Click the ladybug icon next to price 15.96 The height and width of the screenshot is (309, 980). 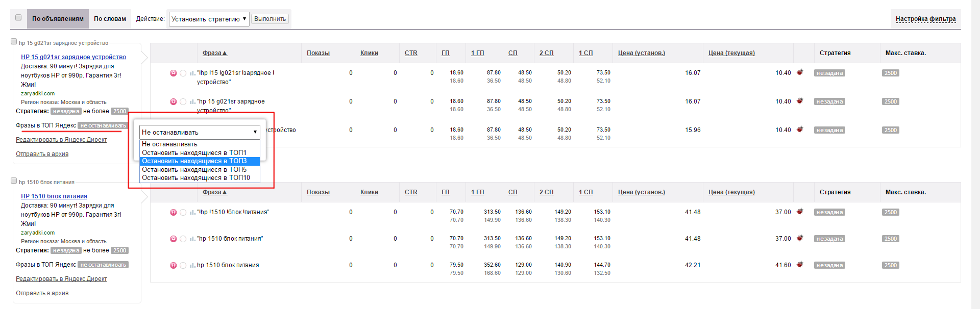tap(800, 130)
